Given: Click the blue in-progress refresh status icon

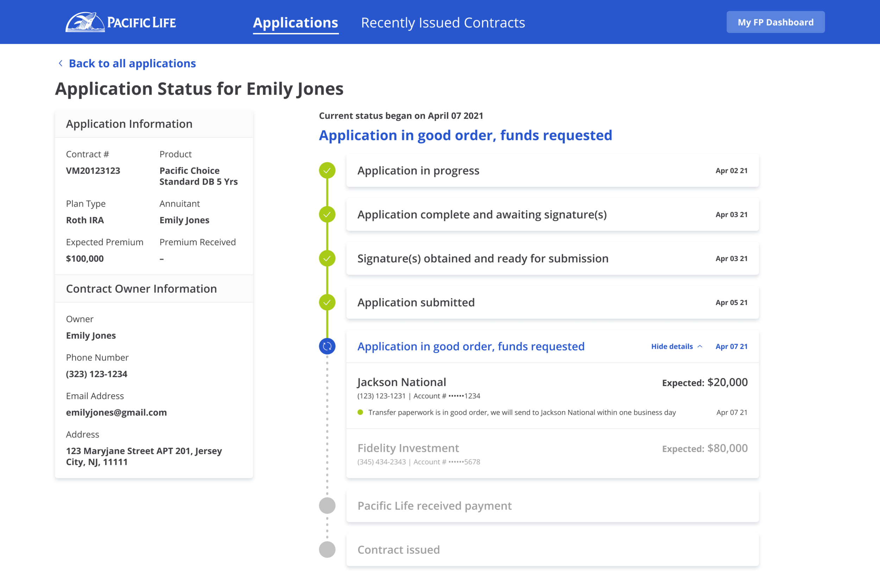Looking at the screenshot, I should pyautogui.click(x=327, y=346).
